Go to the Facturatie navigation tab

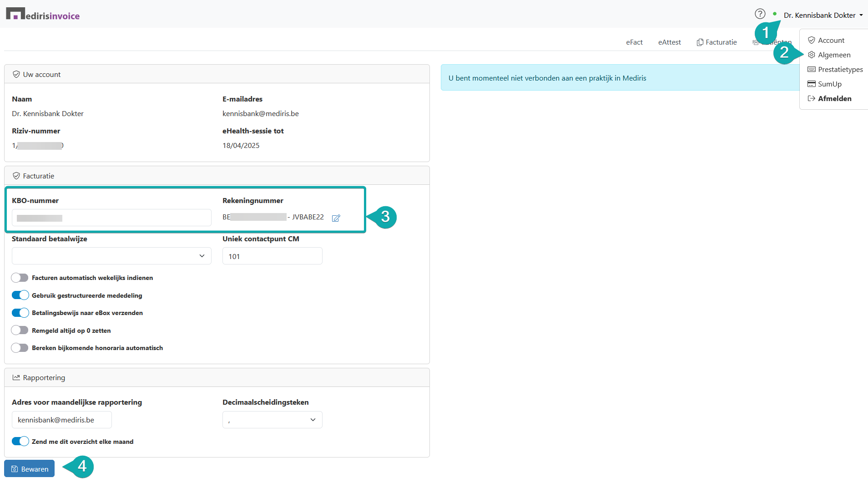pos(717,42)
